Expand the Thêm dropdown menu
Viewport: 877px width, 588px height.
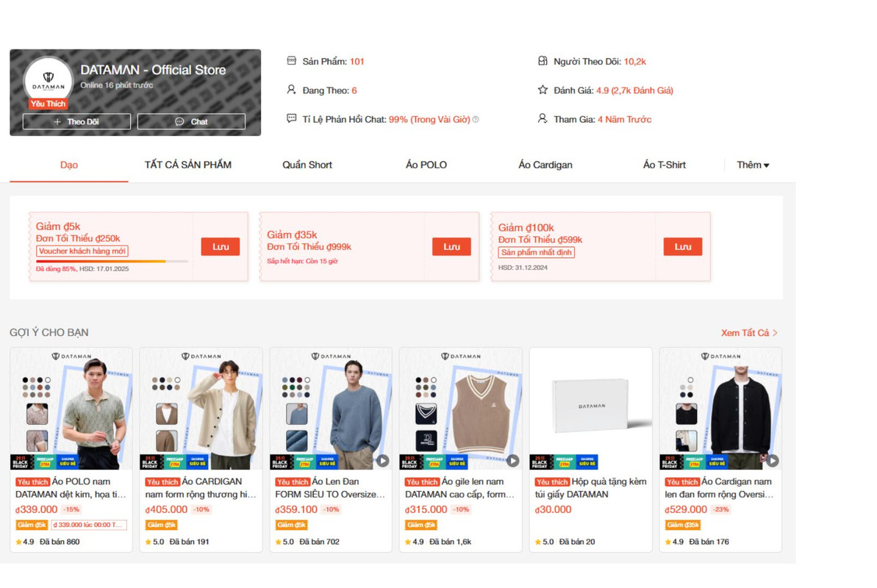753,165
